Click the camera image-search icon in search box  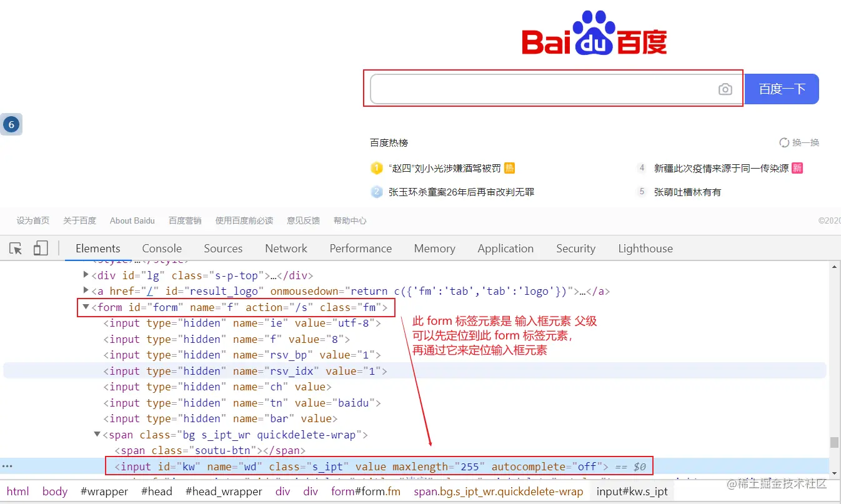[725, 89]
